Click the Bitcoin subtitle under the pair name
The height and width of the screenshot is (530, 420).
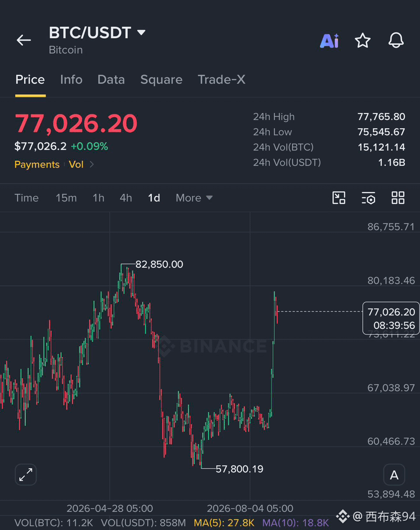(65, 50)
